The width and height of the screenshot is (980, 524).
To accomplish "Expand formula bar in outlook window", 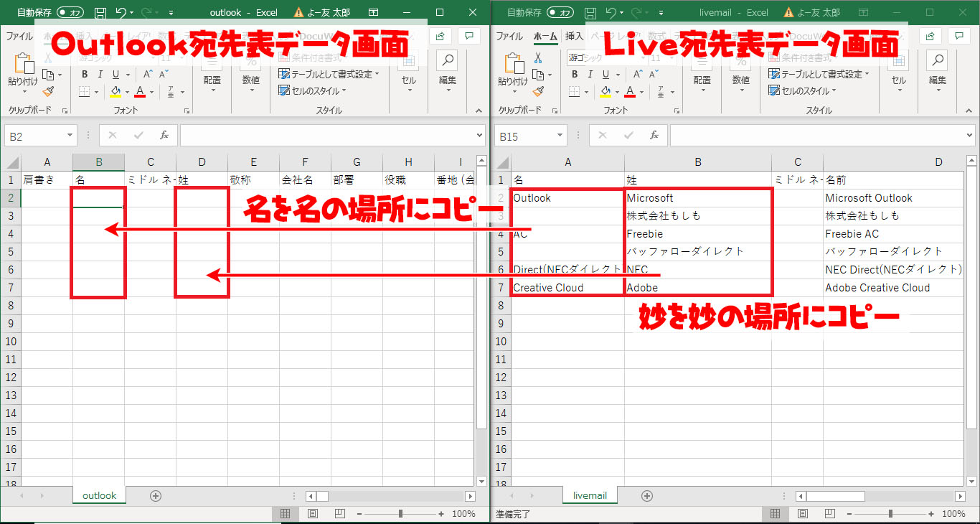I will click(480, 135).
